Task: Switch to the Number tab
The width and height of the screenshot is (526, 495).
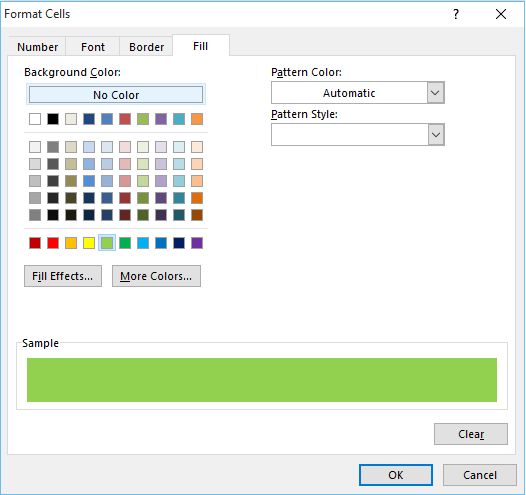Action: (x=37, y=47)
